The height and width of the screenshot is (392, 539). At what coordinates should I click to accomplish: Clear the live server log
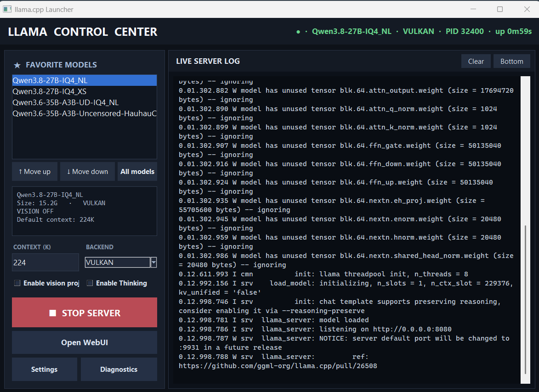tap(476, 61)
